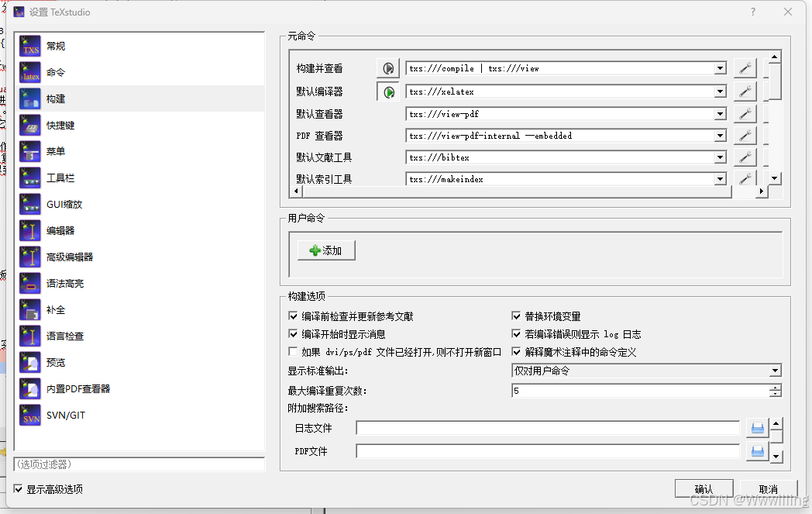
Task: Switch to 常规 settings page
Action: tap(139, 46)
